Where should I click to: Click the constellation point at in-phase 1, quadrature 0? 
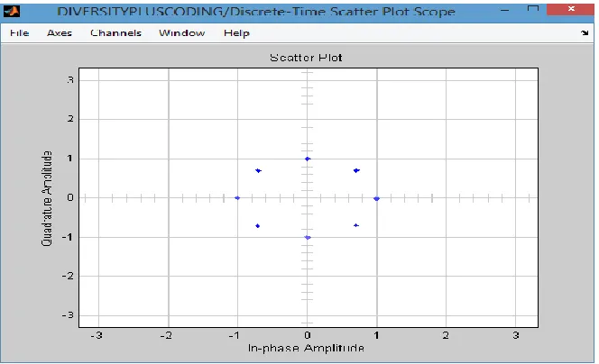tap(377, 198)
